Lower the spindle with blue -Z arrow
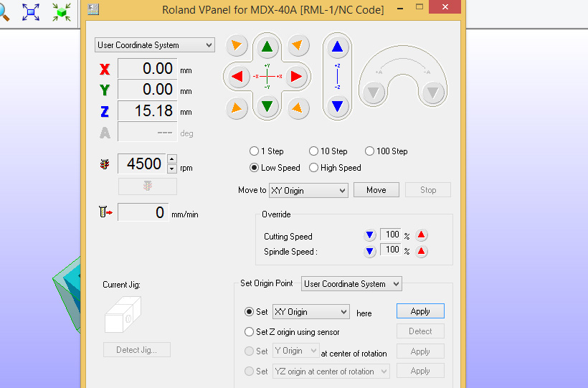588x388 pixels. tap(338, 106)
